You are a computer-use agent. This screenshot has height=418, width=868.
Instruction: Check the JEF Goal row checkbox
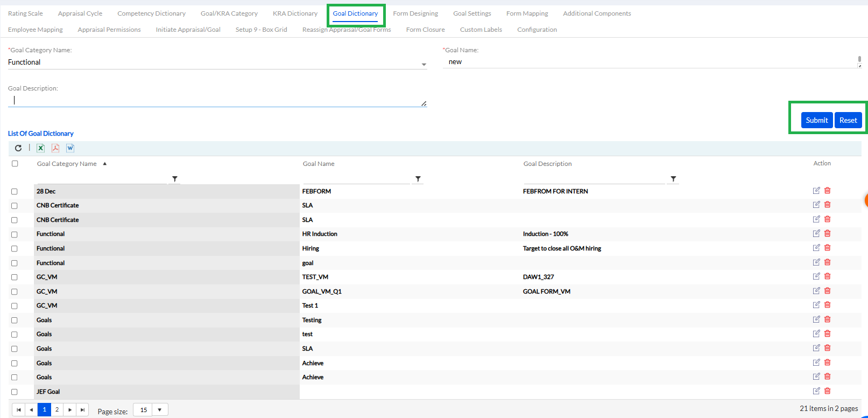pos(15,392)
